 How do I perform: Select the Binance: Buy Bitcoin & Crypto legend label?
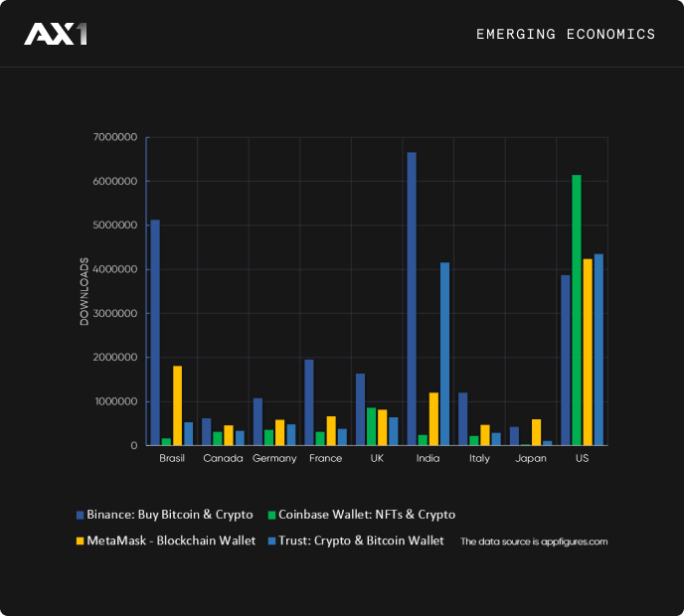click(x=169, y=515)
